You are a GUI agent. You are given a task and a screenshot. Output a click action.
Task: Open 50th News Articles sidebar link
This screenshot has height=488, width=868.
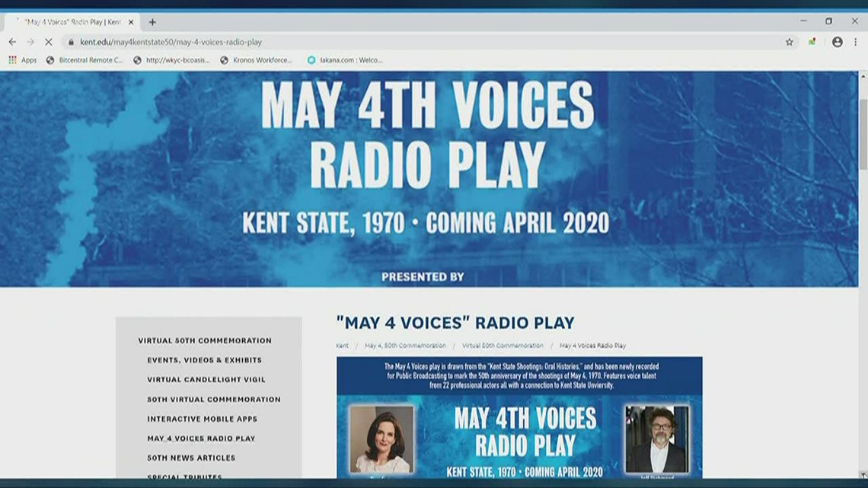(x=191, y=458)
